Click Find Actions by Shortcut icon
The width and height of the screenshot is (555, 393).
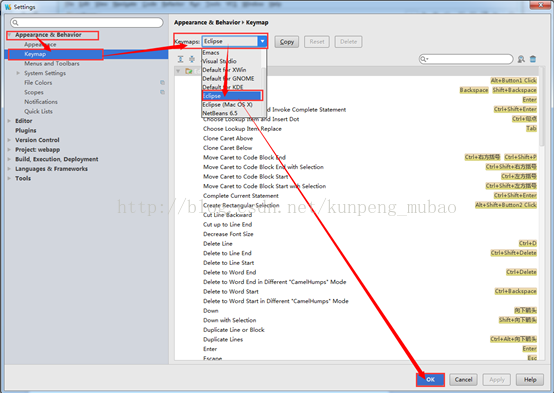coord(521,59)
